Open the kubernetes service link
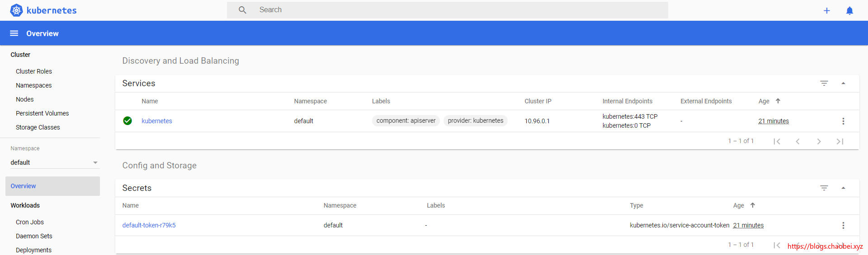The image size is (868, 255). [x=156, y=121]
